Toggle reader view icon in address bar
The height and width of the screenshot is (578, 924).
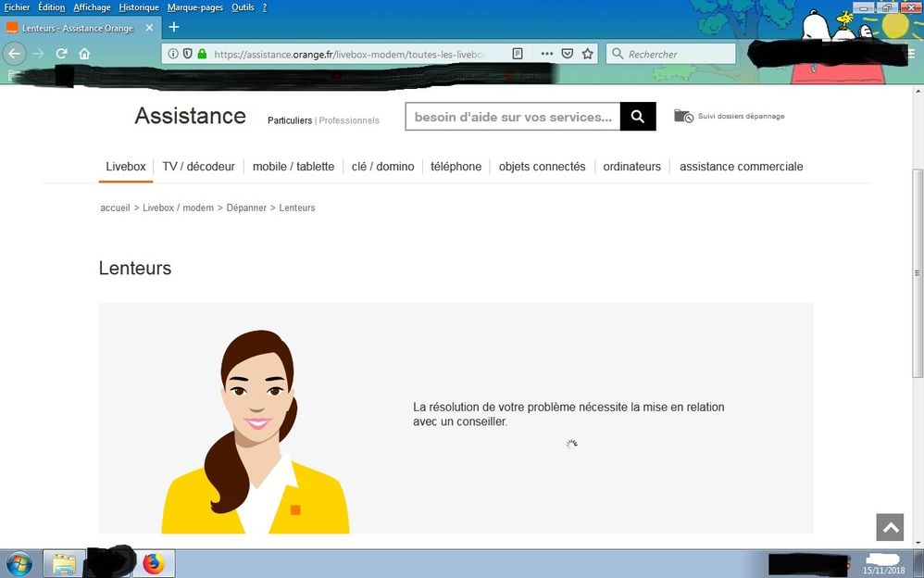click(518, 54)
